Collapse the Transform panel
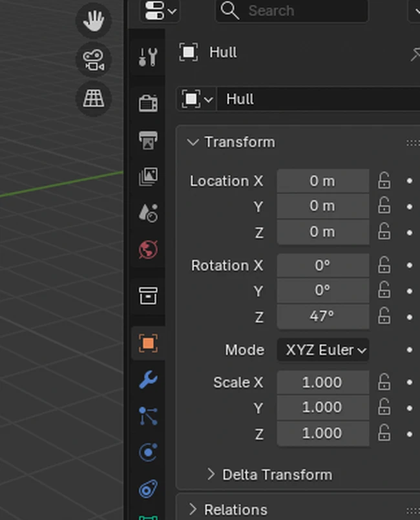420x520 pixels. pyautogui.click(x=193, y=142)
